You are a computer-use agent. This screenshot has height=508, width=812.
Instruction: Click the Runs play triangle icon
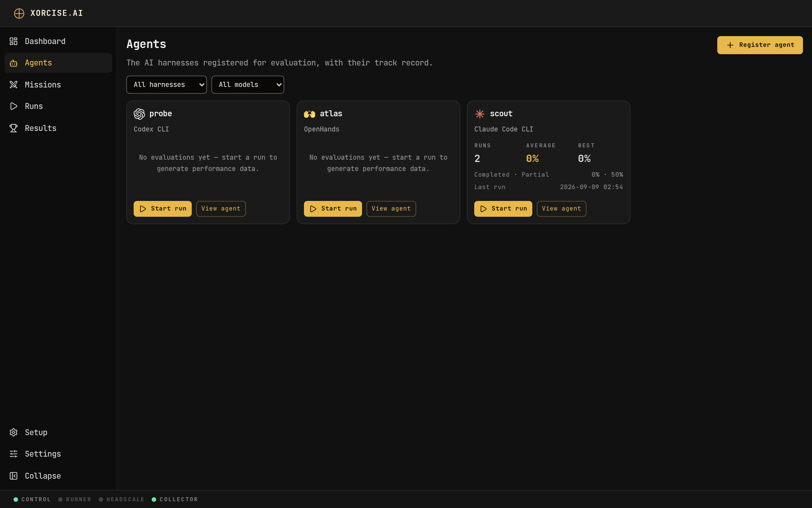(x=14, y=106)
